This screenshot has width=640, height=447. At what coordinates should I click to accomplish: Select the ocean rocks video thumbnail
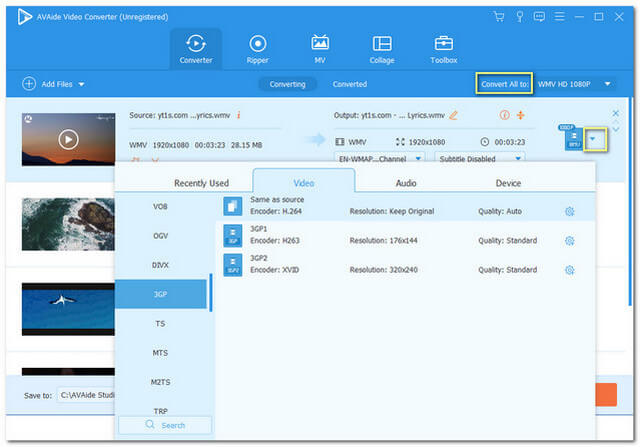tap(68, 224)
